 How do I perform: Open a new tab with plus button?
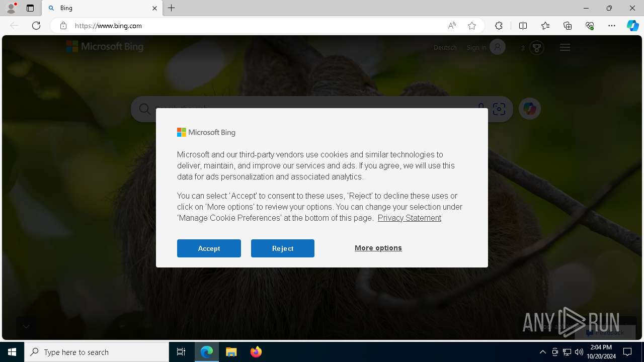172,8
